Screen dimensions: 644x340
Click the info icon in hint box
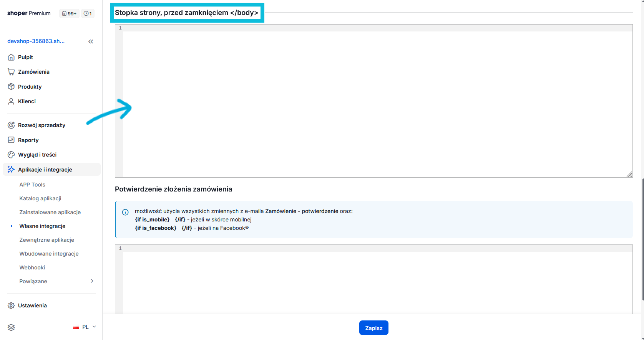(x=125, y=212)
